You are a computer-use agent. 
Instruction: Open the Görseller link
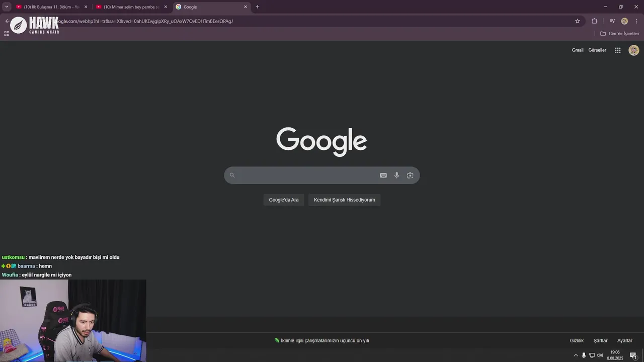point(597,50)
